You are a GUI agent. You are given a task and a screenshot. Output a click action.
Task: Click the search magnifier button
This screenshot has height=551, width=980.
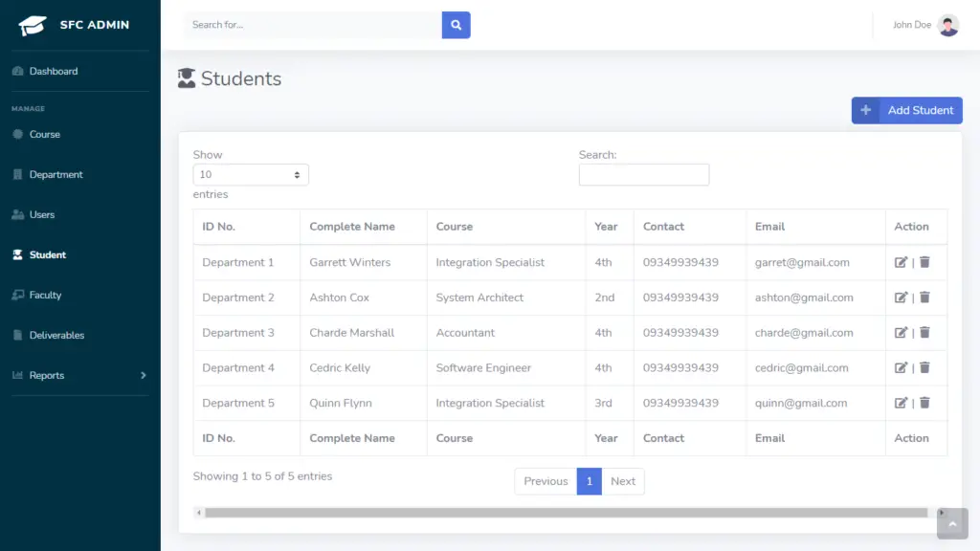coord(456,24)
